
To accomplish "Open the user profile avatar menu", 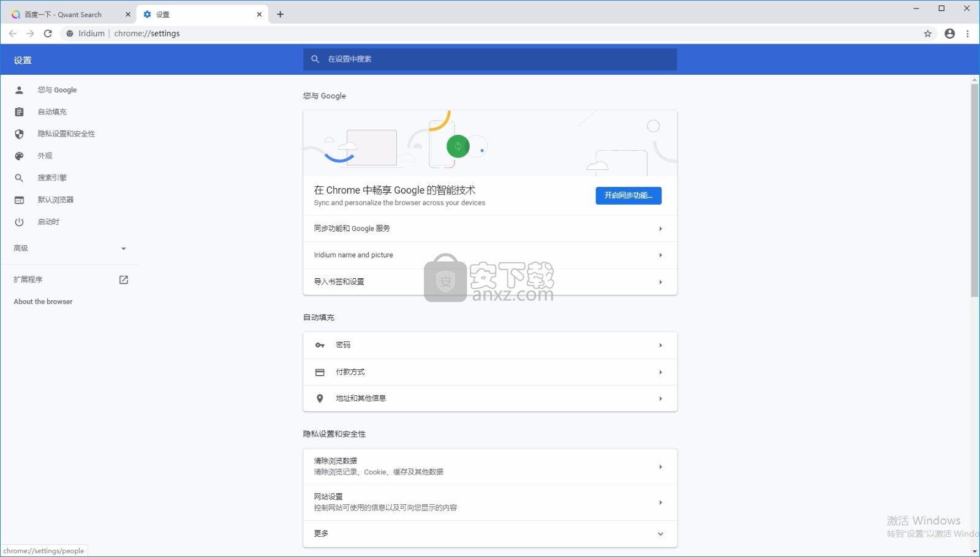I will [x=949, y=34].
